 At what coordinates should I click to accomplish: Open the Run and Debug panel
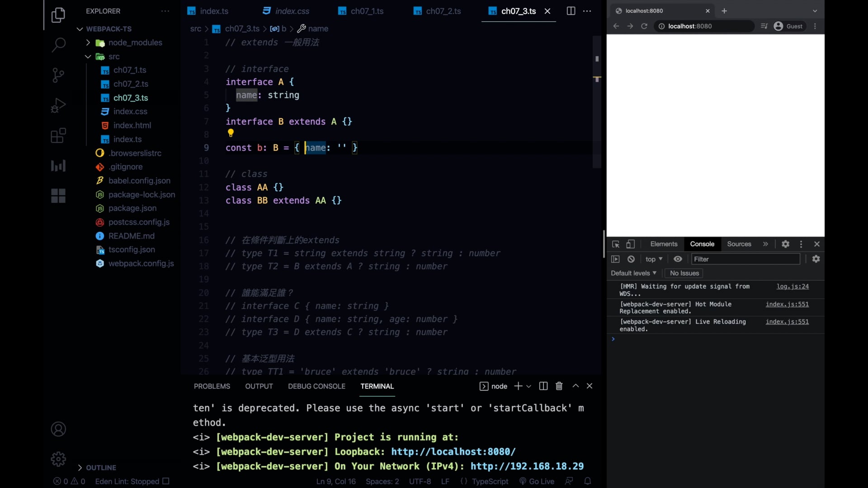click(58, 105)
